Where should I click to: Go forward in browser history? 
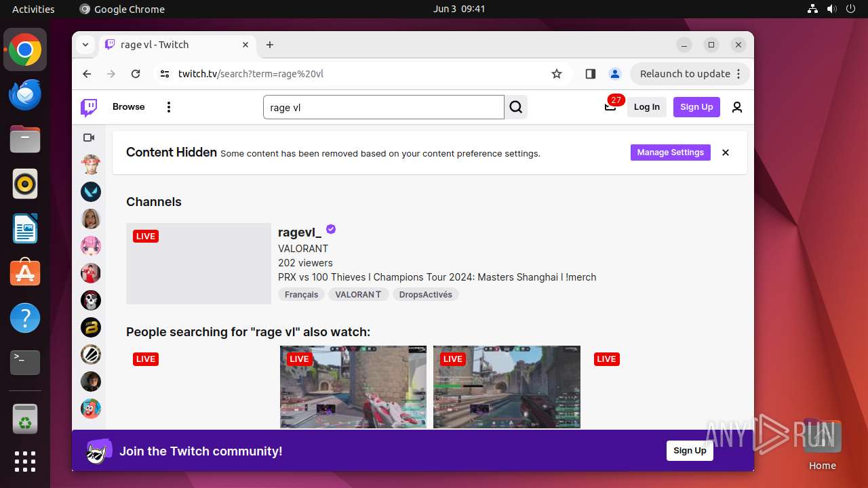(111, 74)
